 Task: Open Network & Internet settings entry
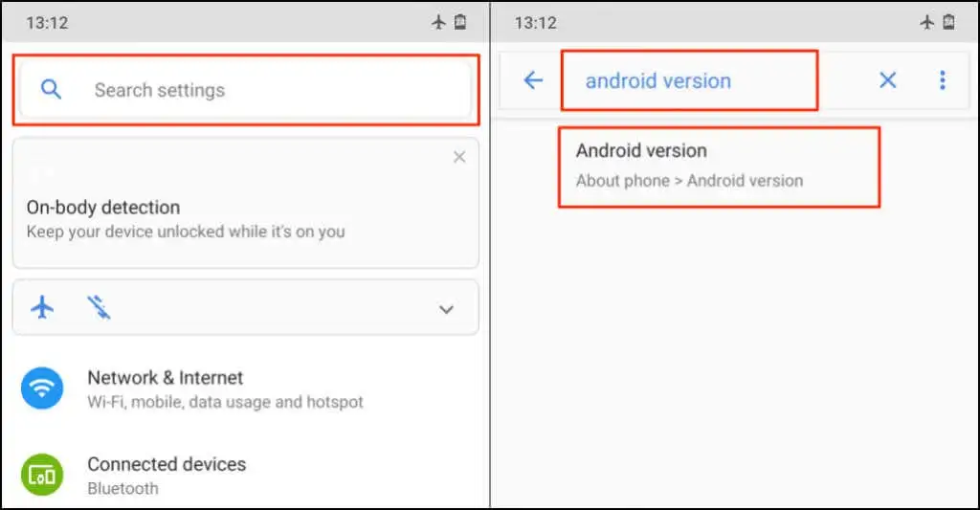(x=225, y=388)
